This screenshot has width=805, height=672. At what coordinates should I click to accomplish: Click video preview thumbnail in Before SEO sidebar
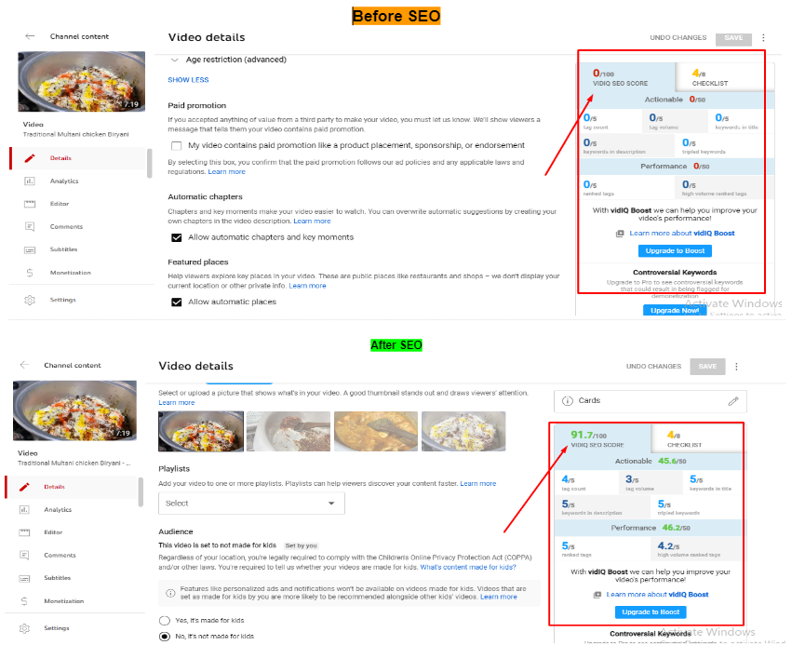pos(81,82)
